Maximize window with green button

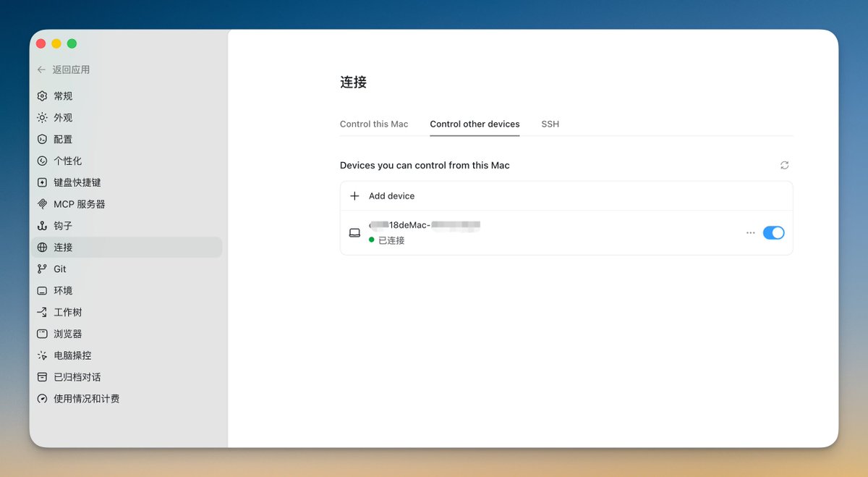point(72,43)
